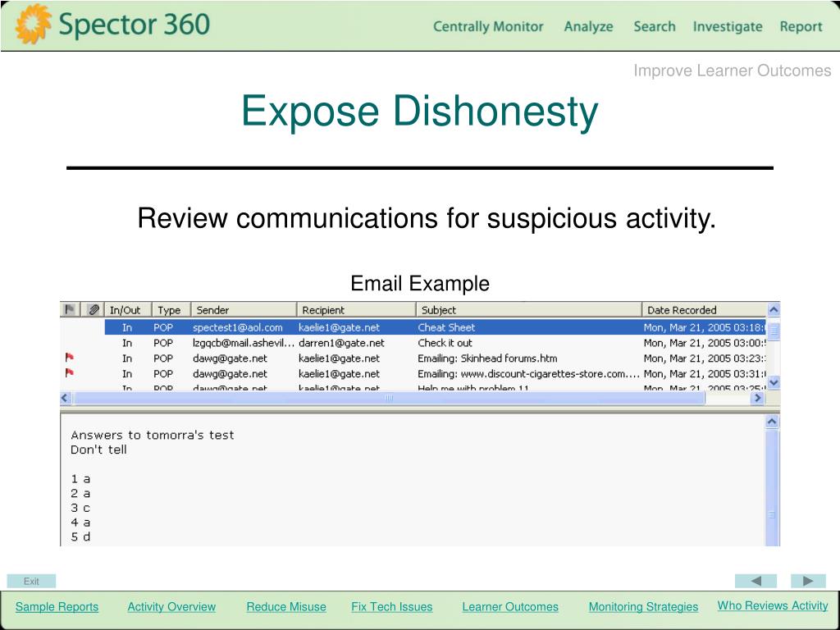Click answer line '3 c' in message
This screenshot has width=840, height=630.
[80, 507]
